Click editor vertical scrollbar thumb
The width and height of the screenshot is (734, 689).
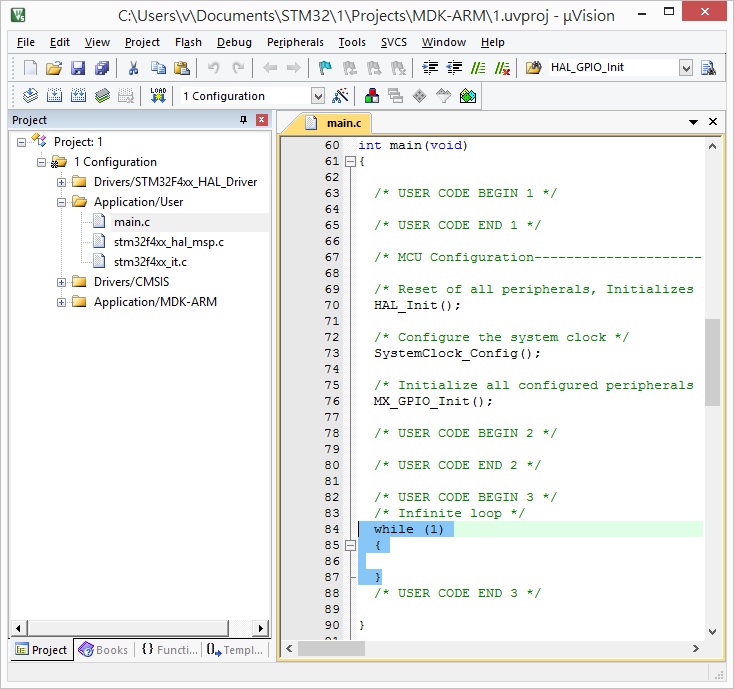click(x=712, y=362)
